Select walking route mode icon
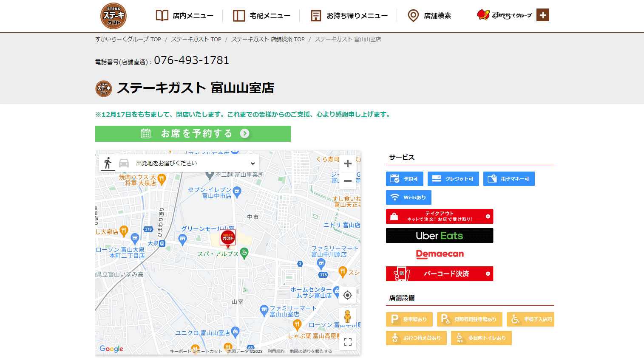This screenshot has width=644, height=358. (108, 163)
